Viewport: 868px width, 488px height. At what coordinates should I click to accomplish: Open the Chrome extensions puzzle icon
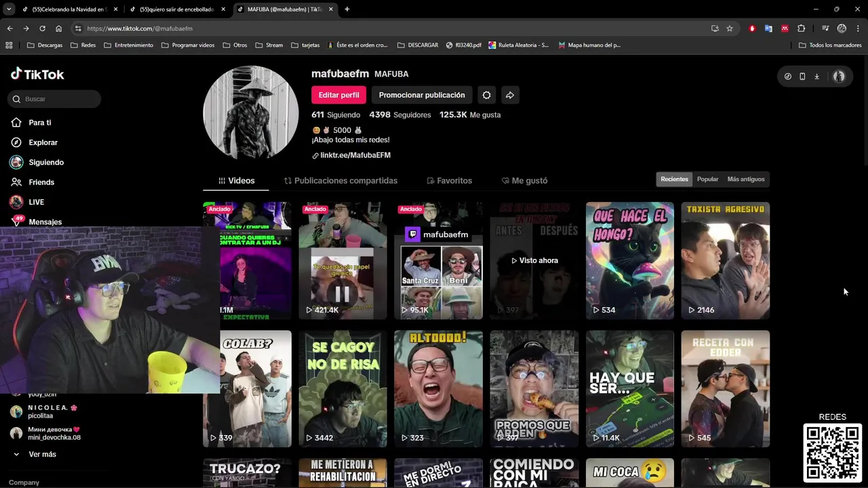(x=802, y=28)
